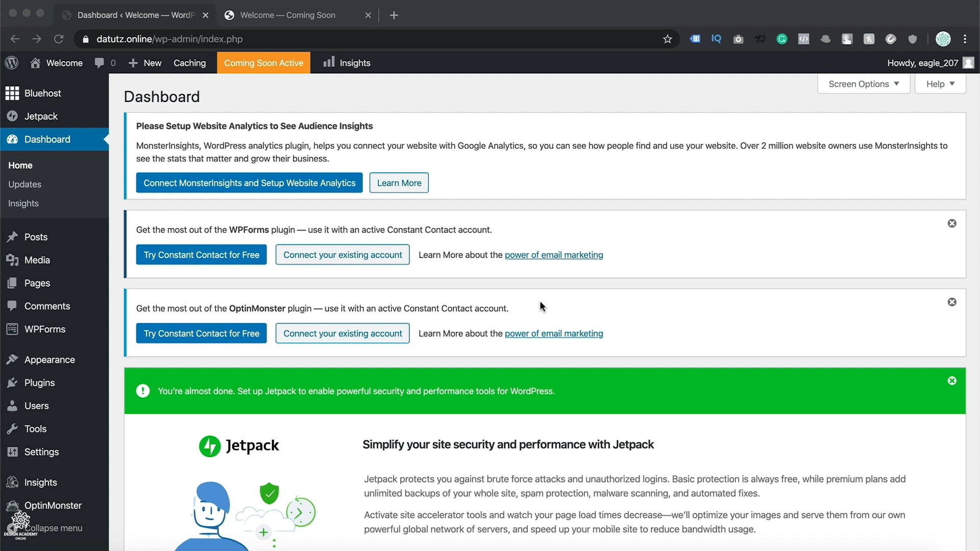Expand the Help dropdown
Screen dimensions: 980x551
coord(940,84)
